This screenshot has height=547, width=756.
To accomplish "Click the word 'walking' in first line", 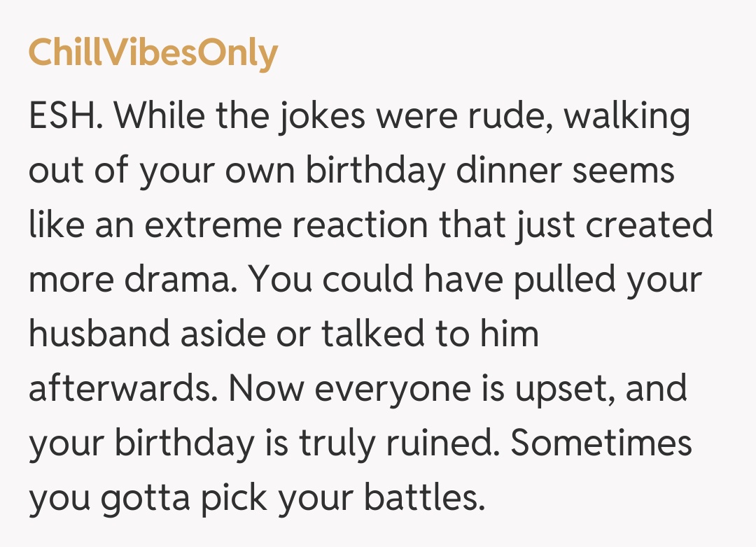I will tap(627, 116).
